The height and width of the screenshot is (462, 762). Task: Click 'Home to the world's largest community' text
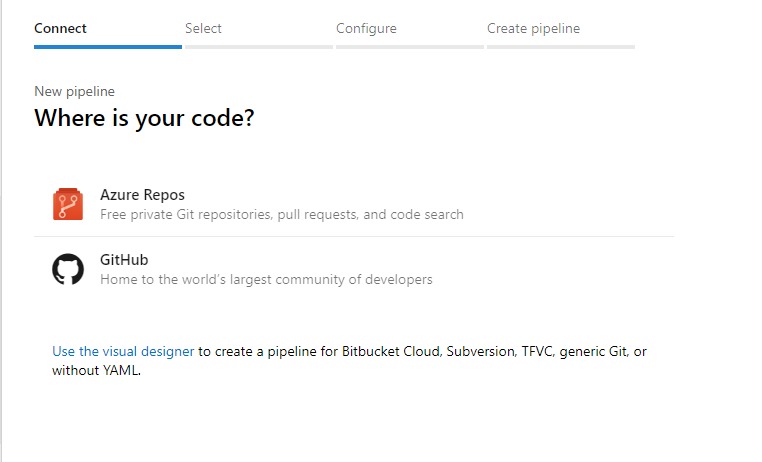tap(266, 279)
